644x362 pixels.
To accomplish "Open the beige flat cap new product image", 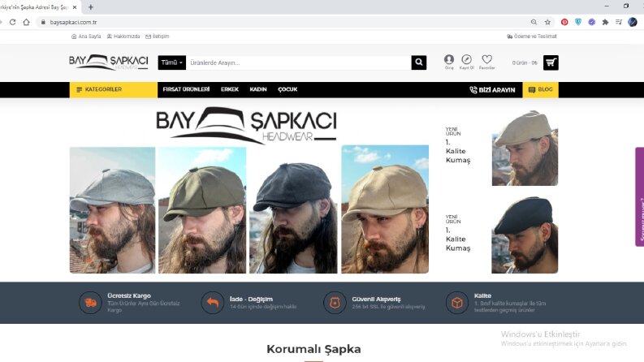I will pyautogui.click(x=525, y=149).
